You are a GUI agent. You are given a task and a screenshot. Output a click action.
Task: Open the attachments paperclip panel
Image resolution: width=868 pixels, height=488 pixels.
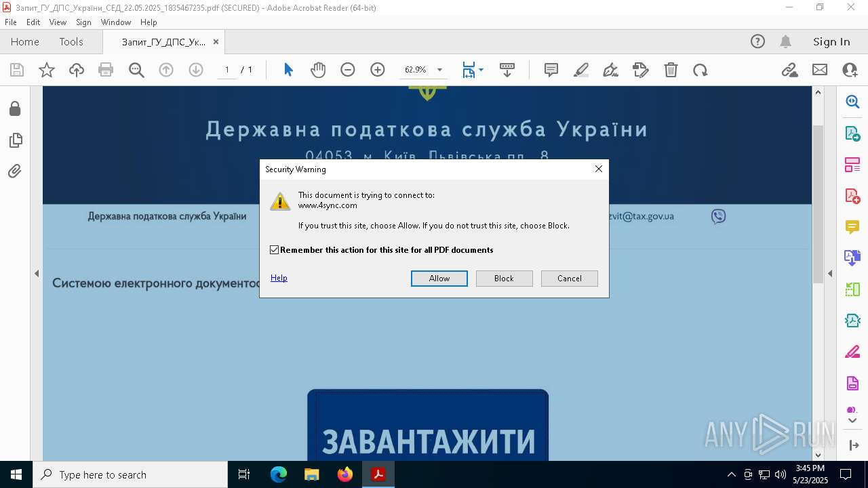(x=15, y=171)
